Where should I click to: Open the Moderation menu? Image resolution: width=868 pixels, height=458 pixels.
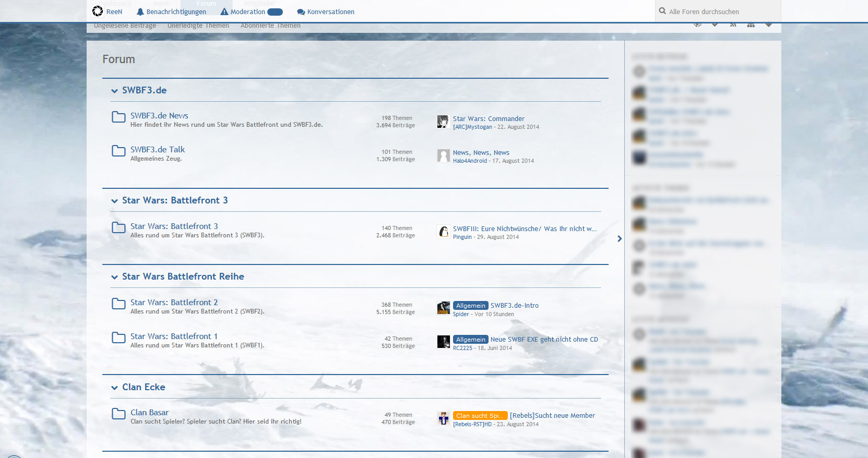pos(251,11)
